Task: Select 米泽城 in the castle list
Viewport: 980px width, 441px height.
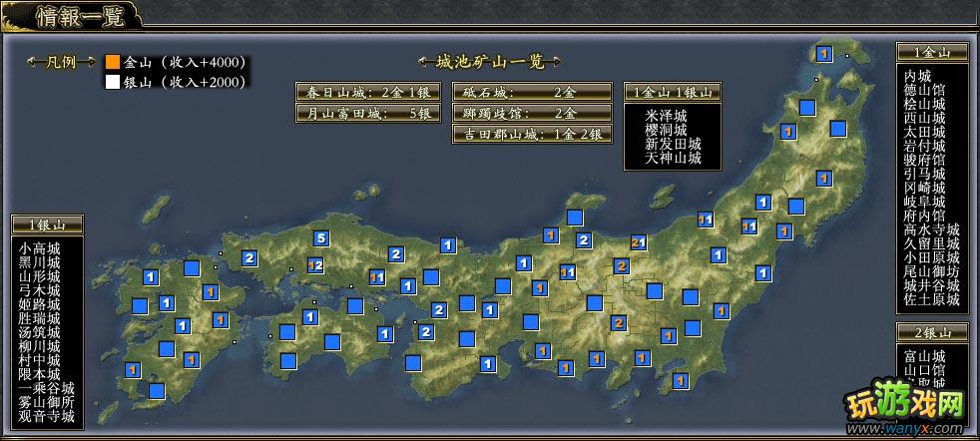Action: (666, 116)
